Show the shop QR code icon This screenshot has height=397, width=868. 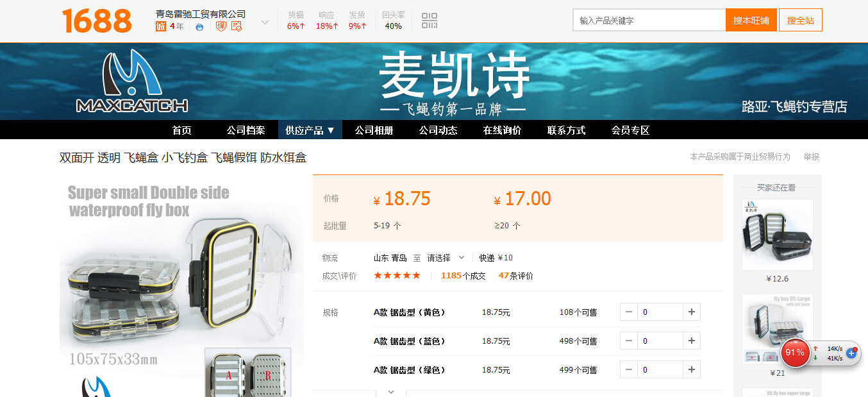pos(430,21)
